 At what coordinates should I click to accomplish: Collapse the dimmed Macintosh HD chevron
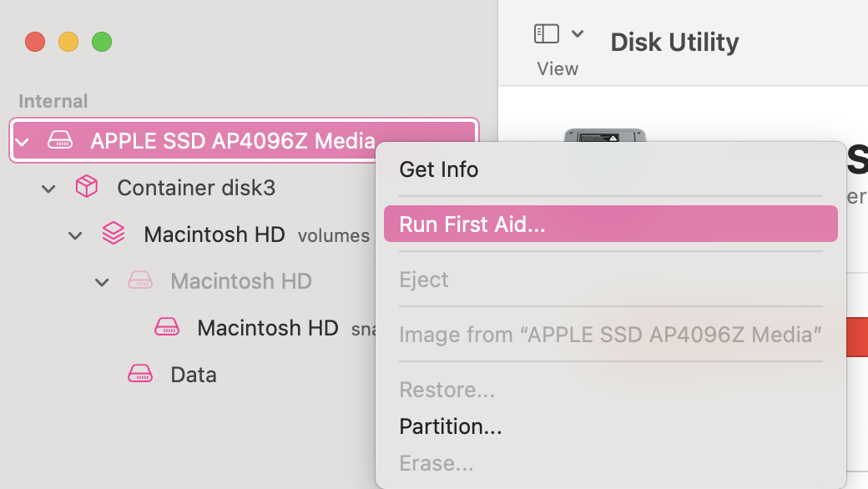[x=103, y=282]
